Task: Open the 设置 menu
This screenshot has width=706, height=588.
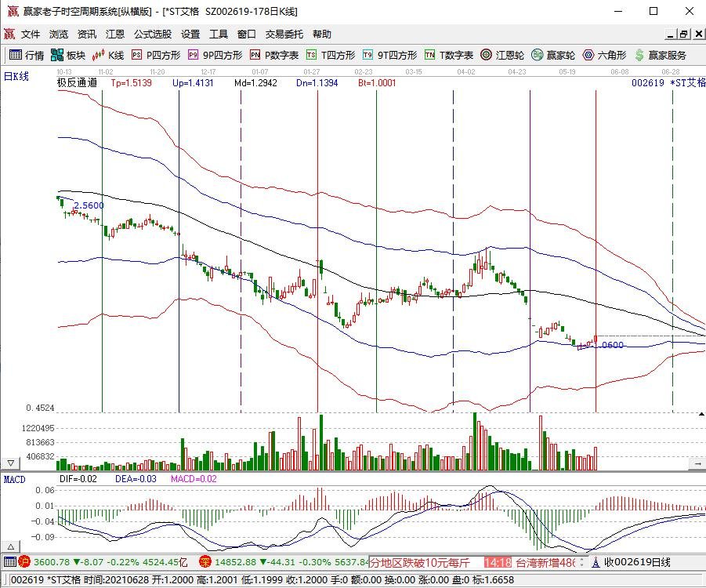Action: pos(190,34)
